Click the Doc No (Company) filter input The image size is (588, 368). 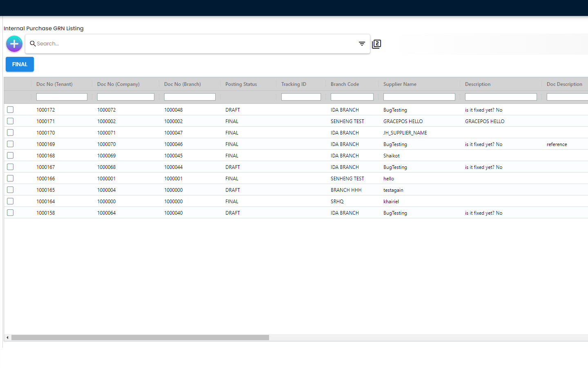pyautogui.click(x=125, y=97)
